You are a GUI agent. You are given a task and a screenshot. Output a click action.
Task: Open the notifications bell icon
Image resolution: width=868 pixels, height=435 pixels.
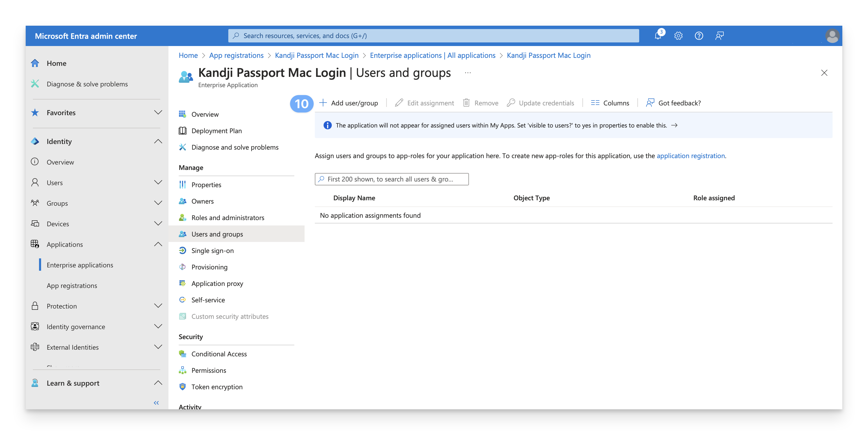658,36
